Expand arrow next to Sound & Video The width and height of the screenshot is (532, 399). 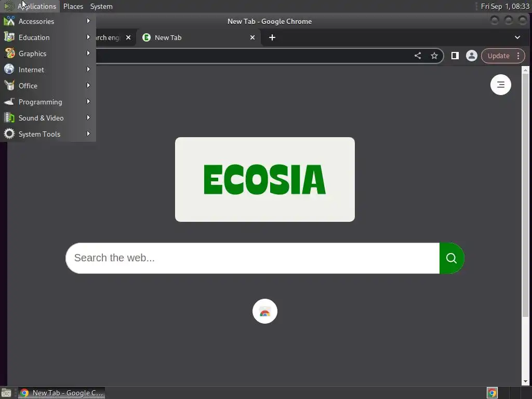click(x=88, y=118)
